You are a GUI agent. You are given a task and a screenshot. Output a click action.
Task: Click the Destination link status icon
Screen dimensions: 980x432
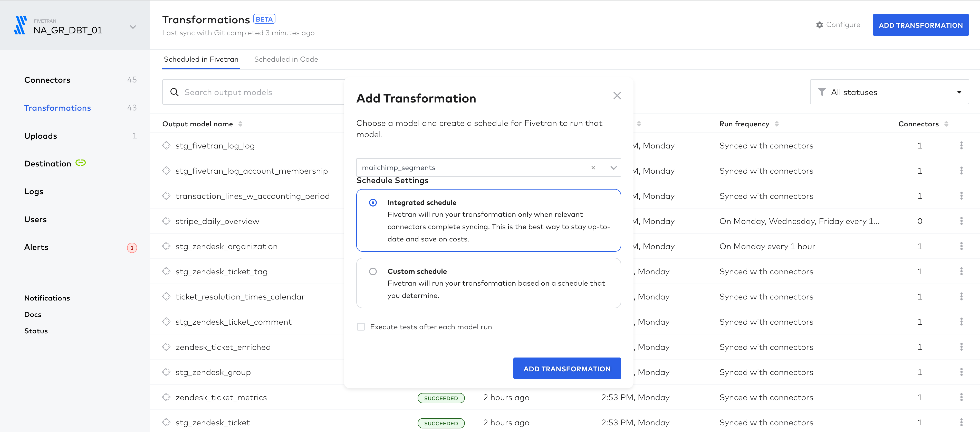coord(81,163)
